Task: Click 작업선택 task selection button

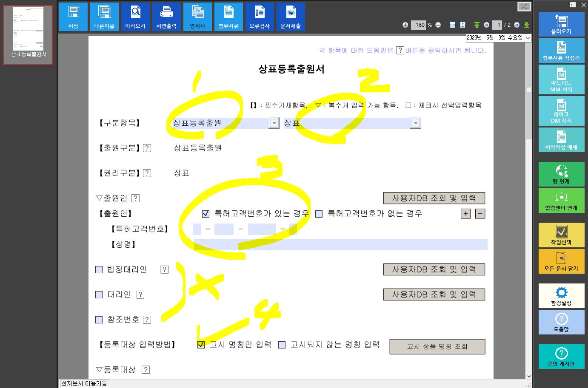Action: pos(561,235)
